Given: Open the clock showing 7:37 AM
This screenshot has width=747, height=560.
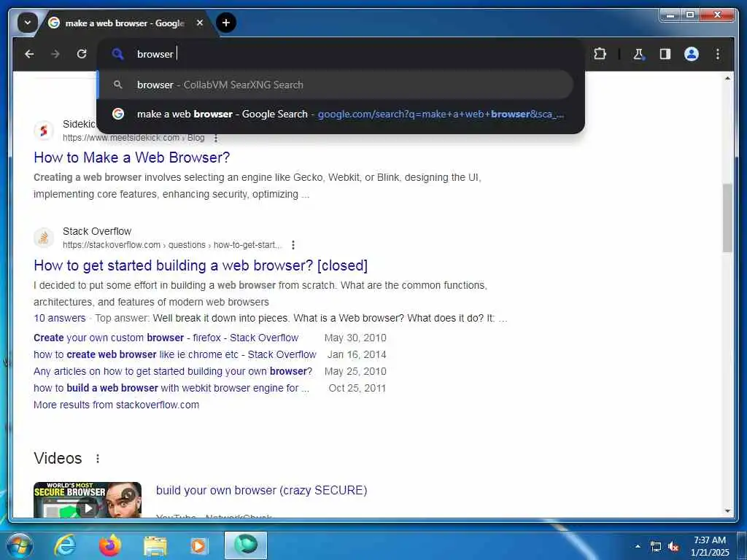Looking at the screenshot, I should tap(710, 546).
